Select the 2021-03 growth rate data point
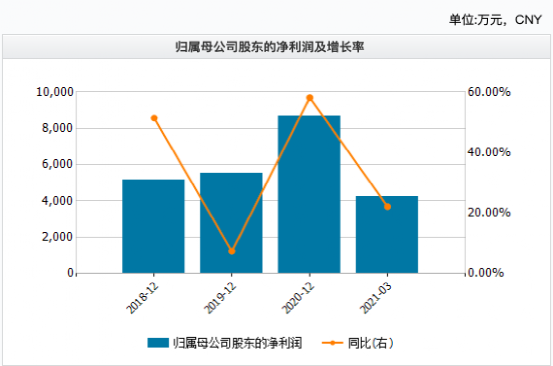The height and width of the screenshot is (366, 553). [x=388, y=207]
